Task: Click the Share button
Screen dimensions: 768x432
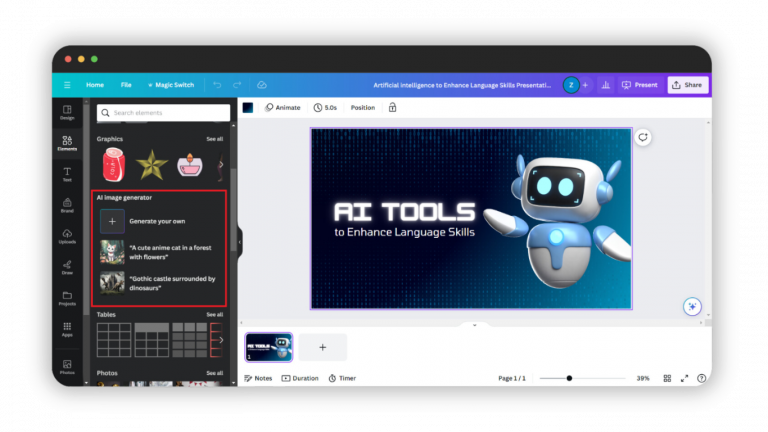Action: [x=687, y=85]
